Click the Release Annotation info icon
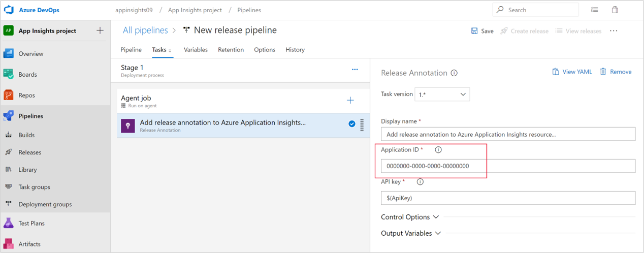The height and width of the screenshot is (253, 644). (454, 73)
